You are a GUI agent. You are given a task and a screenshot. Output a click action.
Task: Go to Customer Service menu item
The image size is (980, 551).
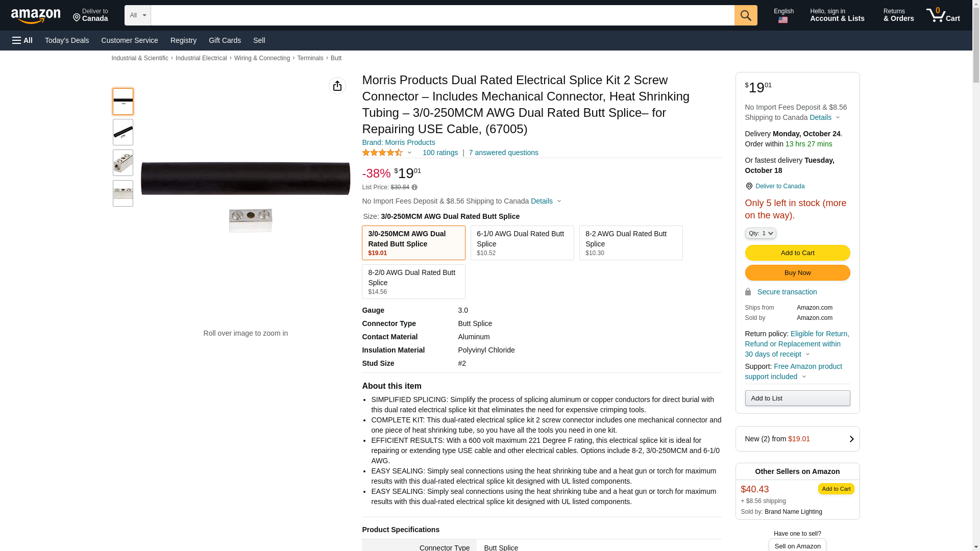point(130,40)
